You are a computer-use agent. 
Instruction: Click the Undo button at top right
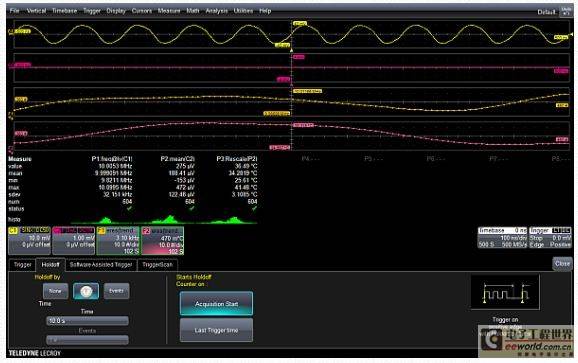566,11
